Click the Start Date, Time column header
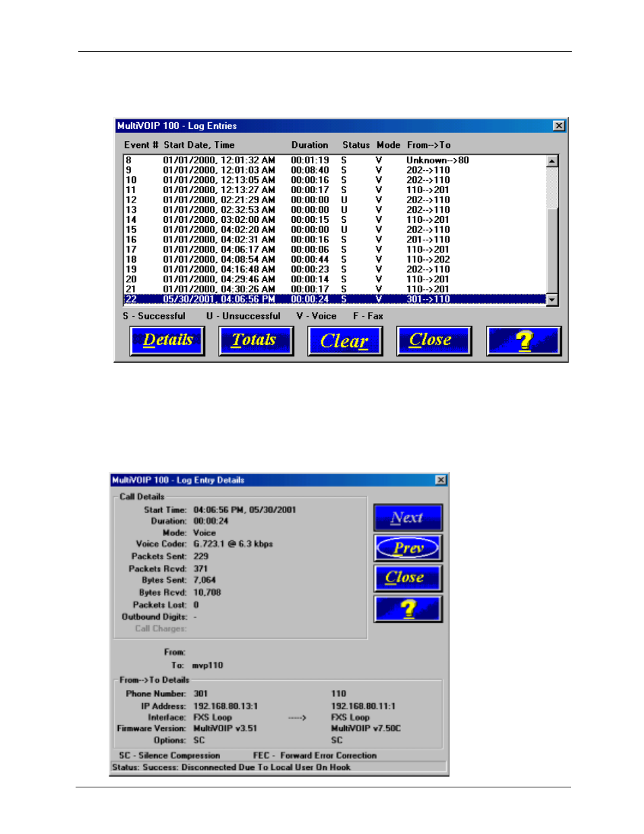The width and height of the screenshot is (644, 834). pos(199,145)
